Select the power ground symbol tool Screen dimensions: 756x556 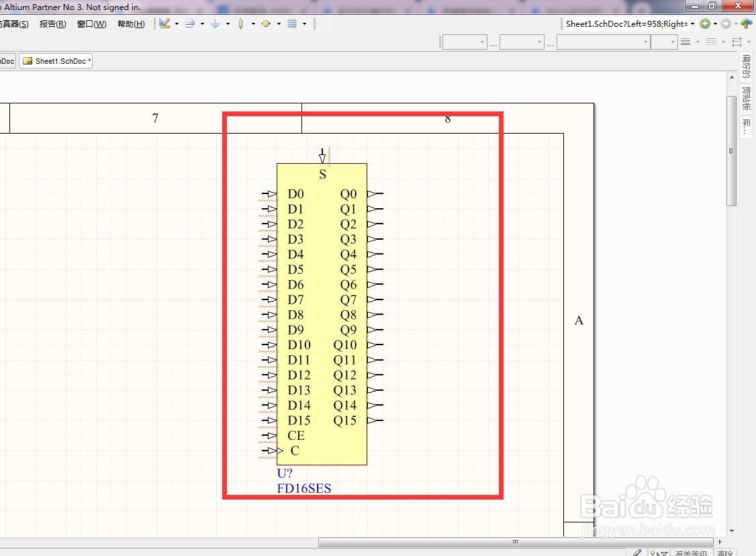pos(216,23)
